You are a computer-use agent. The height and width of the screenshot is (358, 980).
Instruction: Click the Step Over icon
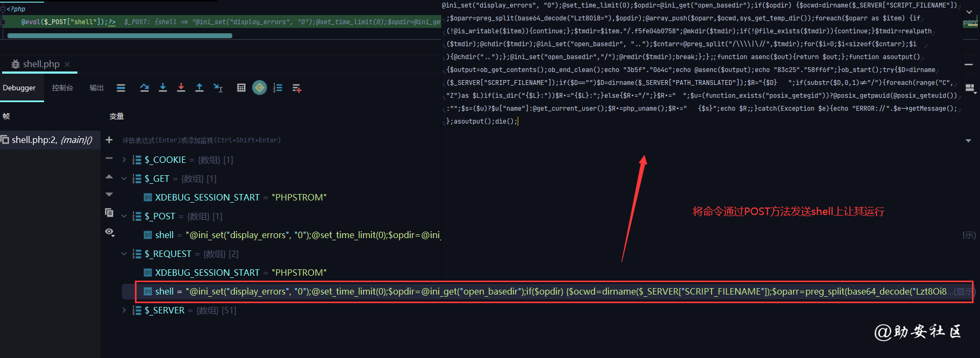144,88
